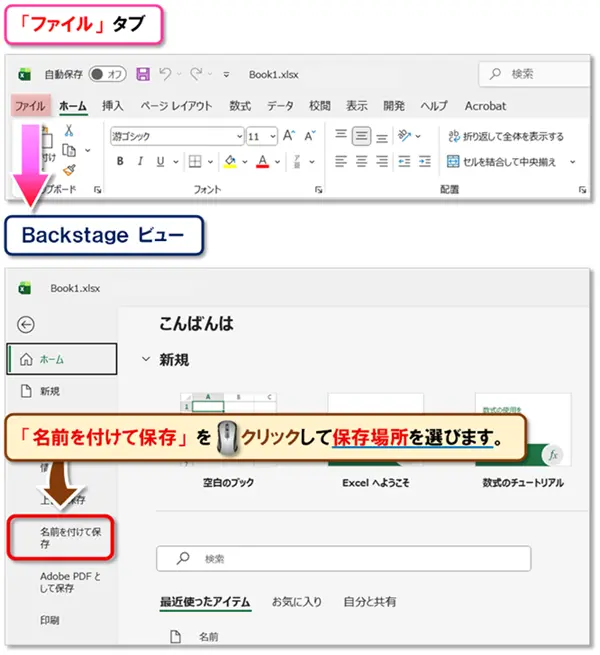Click 印刷 in the Backstage sidebar
Screen dimensions: 600x655
50,620
